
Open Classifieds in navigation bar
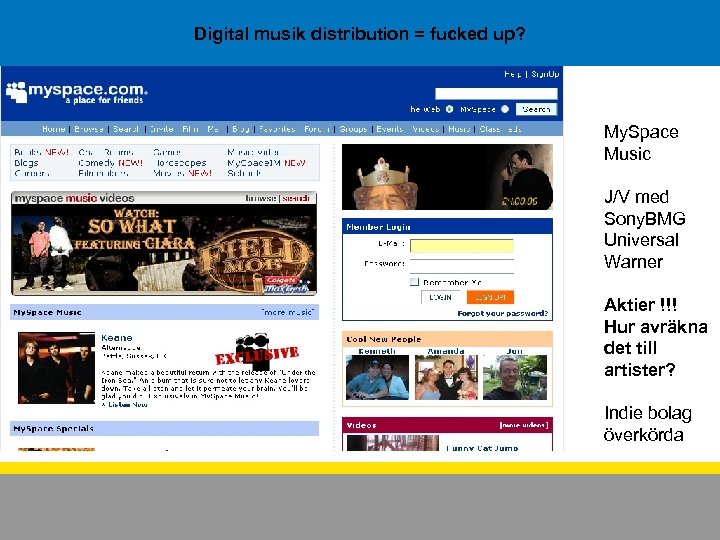(500, 129)
